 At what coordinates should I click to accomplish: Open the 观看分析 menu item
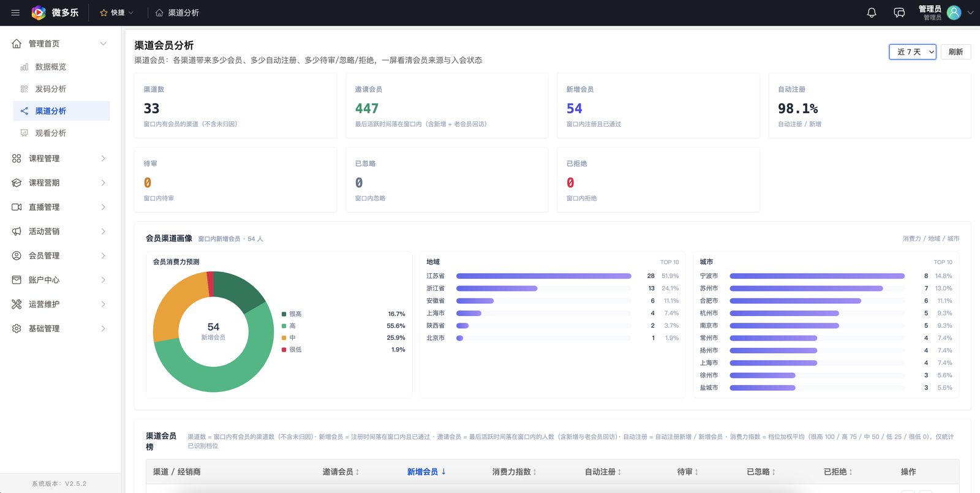[x=61, y=133]
